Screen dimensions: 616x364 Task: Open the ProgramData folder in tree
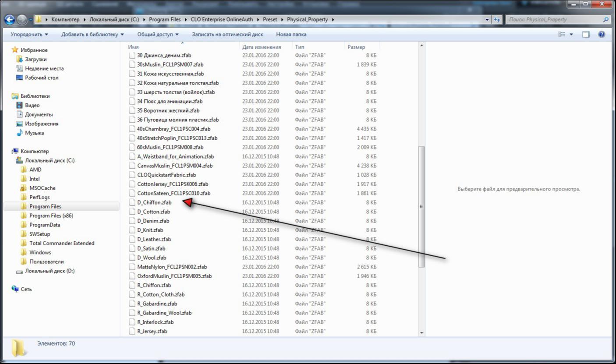pyautogui.click(x=45, y=225)
